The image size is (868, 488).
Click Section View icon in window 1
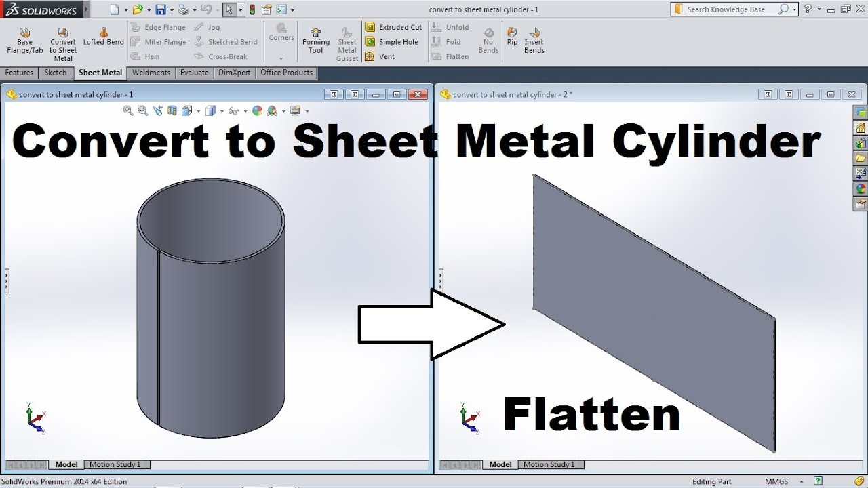pyautogui.click(x=172, y=110)
